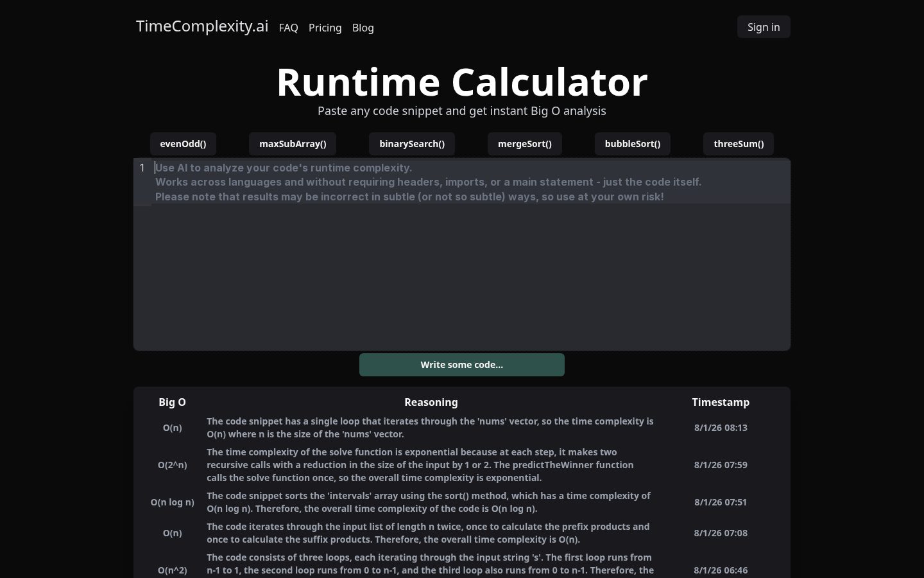Select the O(n^2) result cell
This screenshot has width=924, height=578.
coord(172,570)
